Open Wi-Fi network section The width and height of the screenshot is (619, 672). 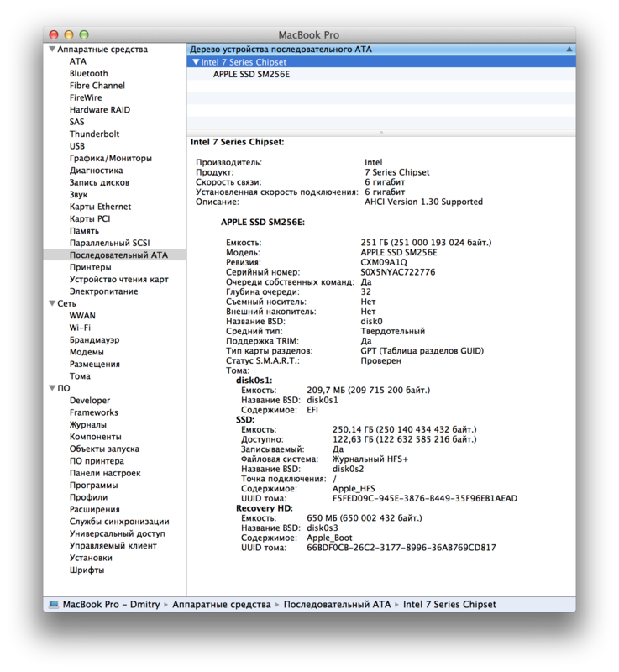click(80, 328)
